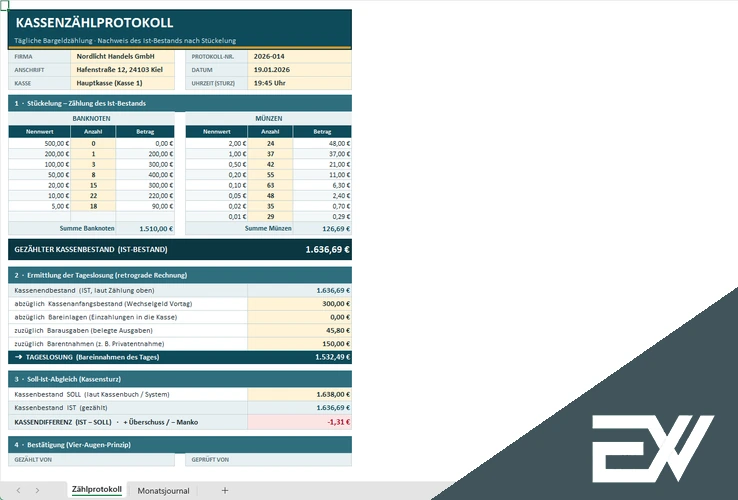Viewport: 738px width, 500px height.
Task: Select the 400,00 € banknote Betrag cell
Action: (145, 175)
